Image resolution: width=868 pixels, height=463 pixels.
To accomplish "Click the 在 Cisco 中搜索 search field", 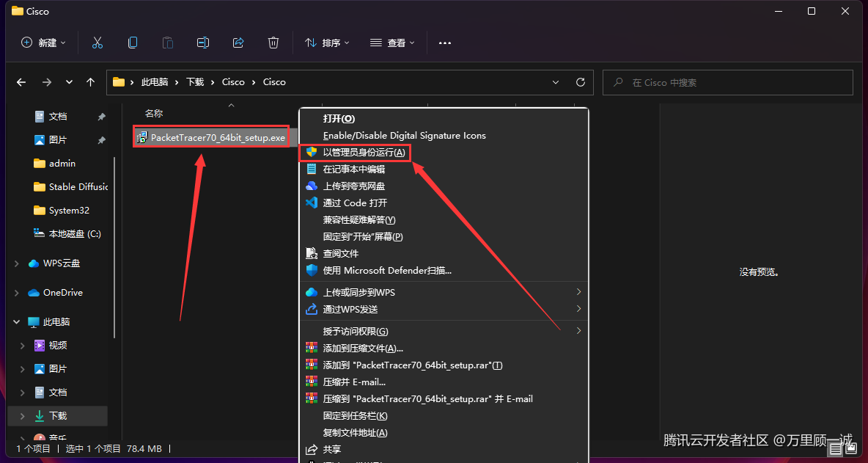I will click(727, 82).
